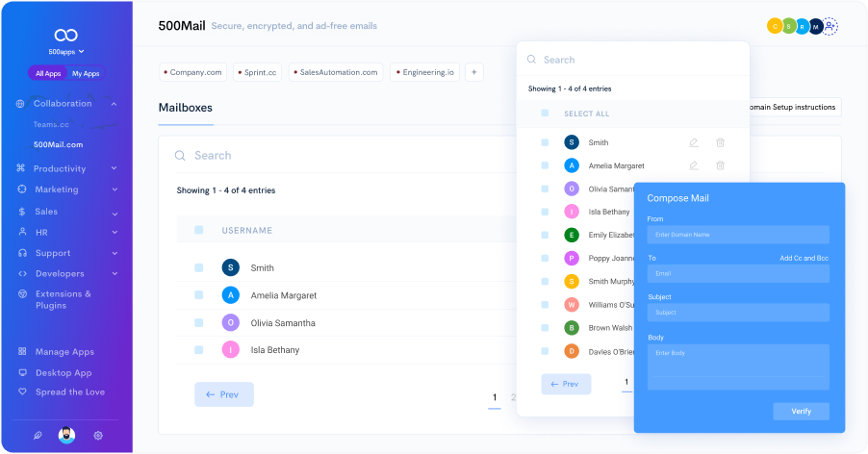Click the add user icon at top right

point(830,27)
